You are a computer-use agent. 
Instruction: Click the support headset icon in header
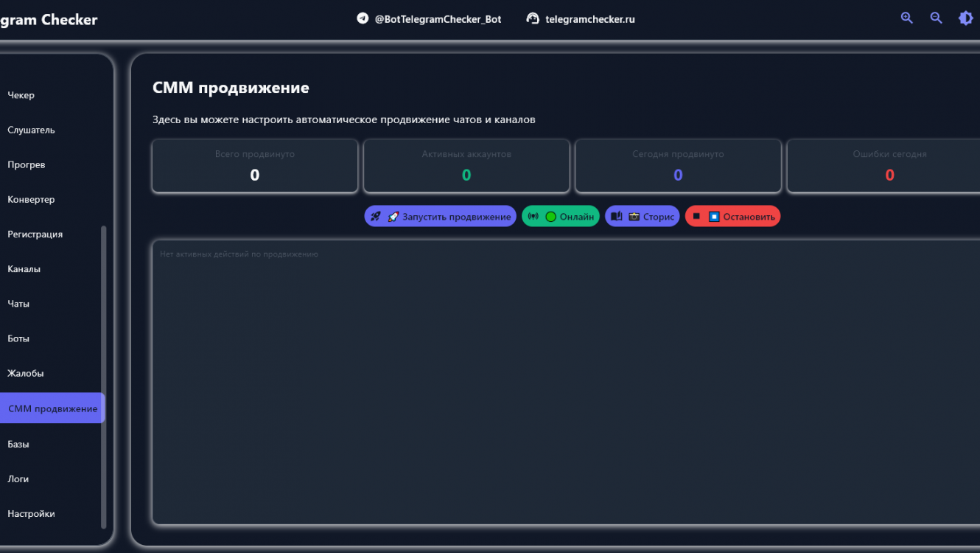click(533, 18)
